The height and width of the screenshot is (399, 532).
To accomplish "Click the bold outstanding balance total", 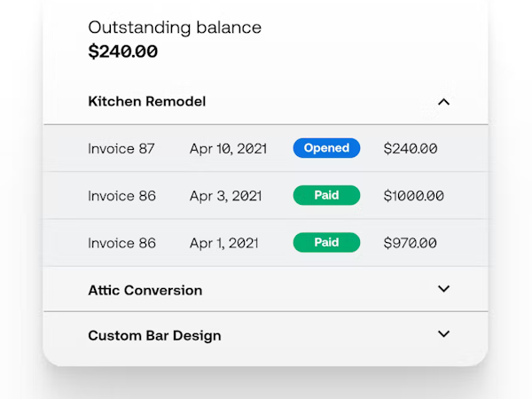I will point(123,51).
